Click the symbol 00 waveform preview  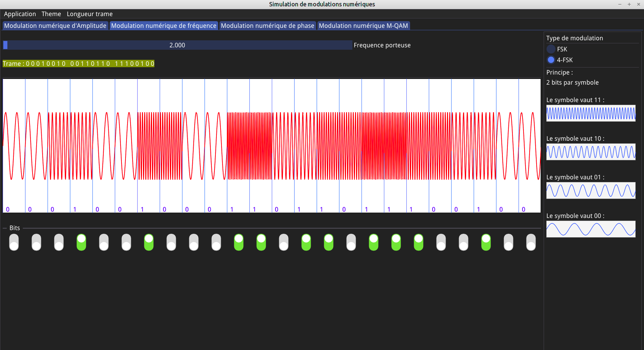pyautogui.click(x=591, y=229)
